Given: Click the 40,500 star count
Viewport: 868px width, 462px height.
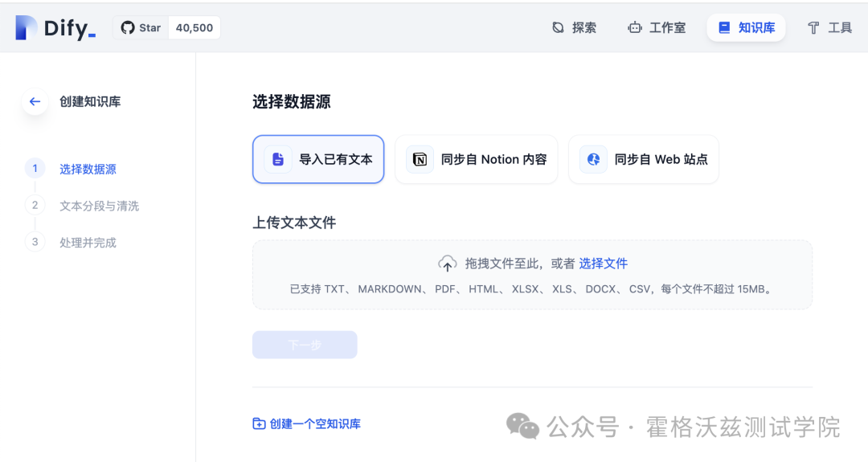Looking at the screenshot, I should [x=194, y=27].
